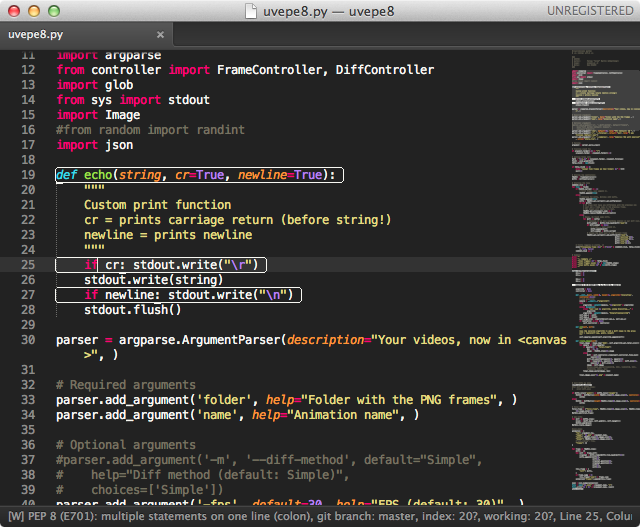The height and width of the screenshot is (527, 640).
Task: Click 'Custom print function' docstring text
Action: click(x=158, y=205)
